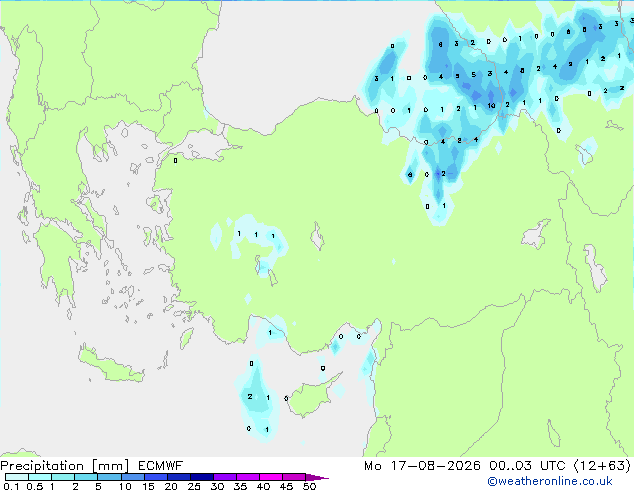Click the '35' legend scale label
Viewport: 634px width, 490px height.
pos(241,486)
